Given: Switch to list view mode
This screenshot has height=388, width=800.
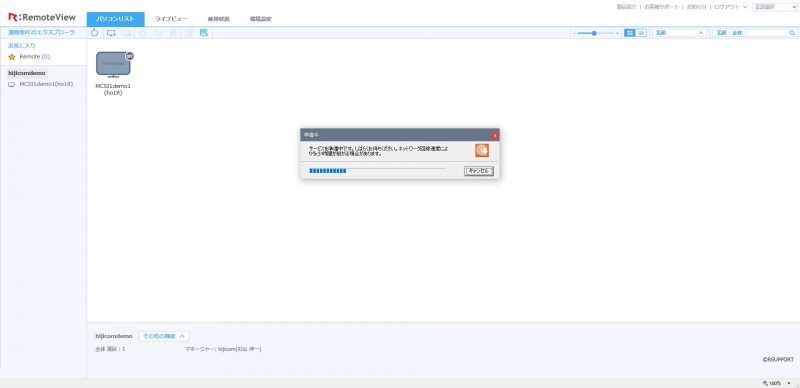Looking at the screenshot, I should tap(641, 33).
